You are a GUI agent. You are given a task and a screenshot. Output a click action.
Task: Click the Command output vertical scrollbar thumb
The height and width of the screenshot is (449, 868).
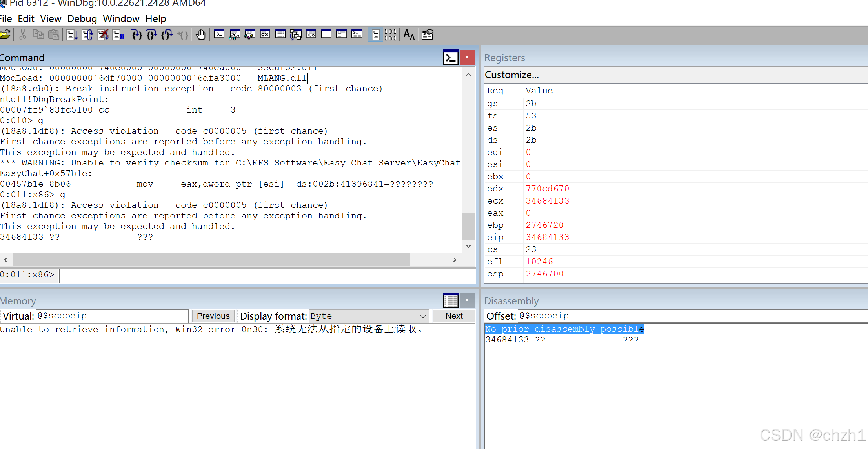468,226
